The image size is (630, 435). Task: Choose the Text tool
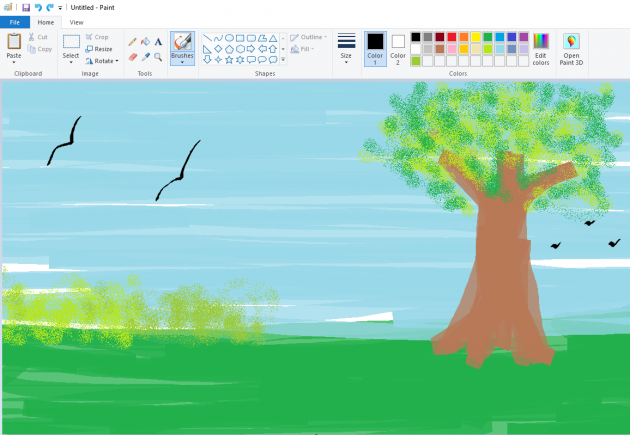tap(158, 42)
